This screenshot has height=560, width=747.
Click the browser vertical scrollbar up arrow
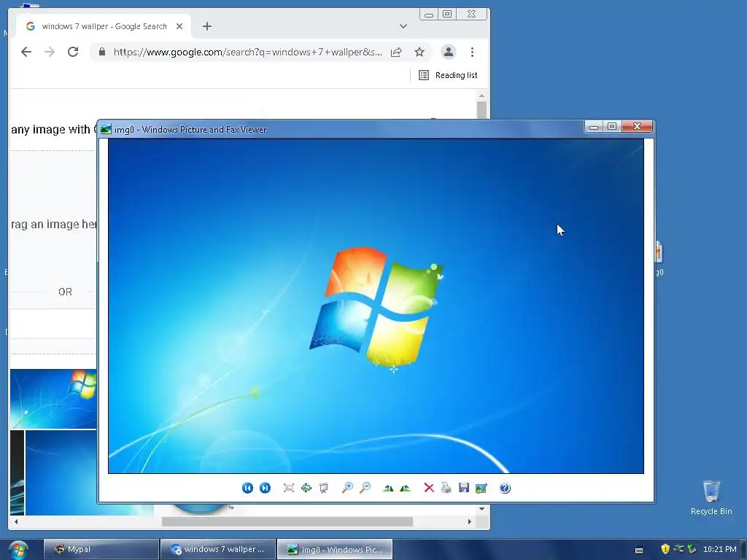click(481, 96)
